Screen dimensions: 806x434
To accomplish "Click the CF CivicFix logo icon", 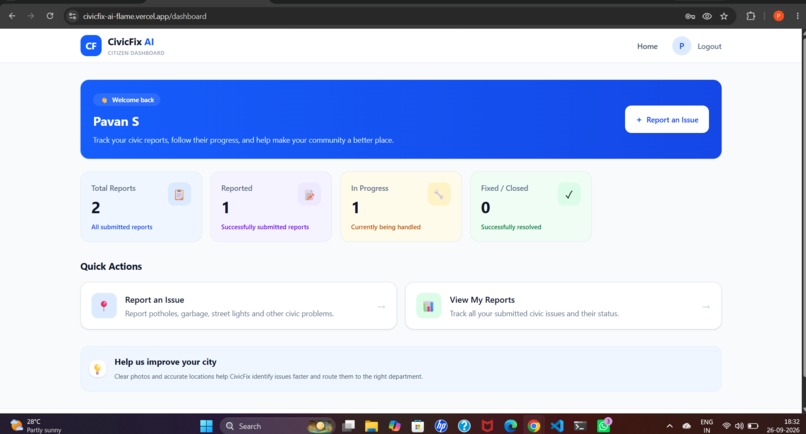I will click(90, 46).
